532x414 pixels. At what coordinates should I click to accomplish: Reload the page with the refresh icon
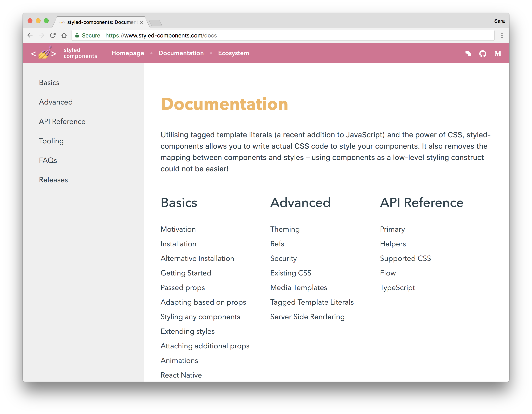53,35
